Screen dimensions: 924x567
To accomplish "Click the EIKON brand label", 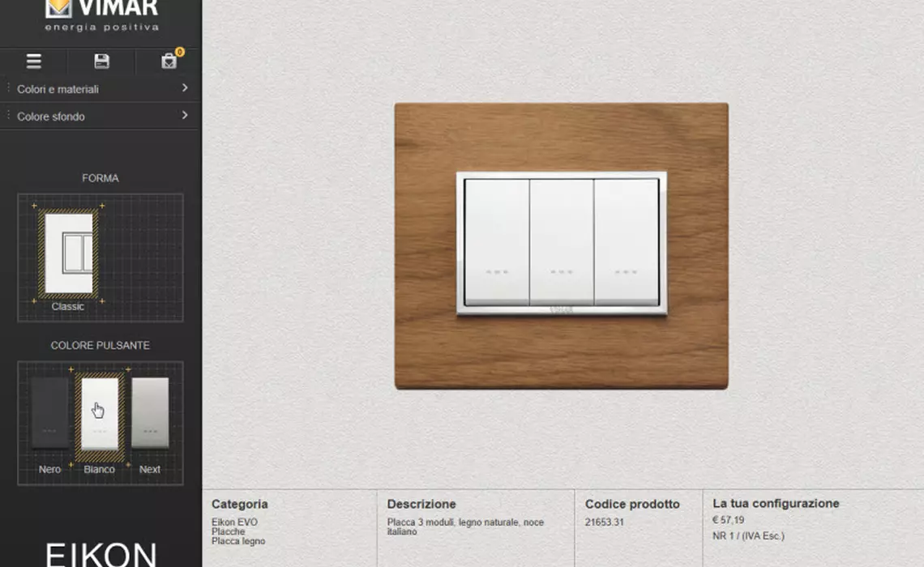I will pyautogui.click(x=101, y=555).
